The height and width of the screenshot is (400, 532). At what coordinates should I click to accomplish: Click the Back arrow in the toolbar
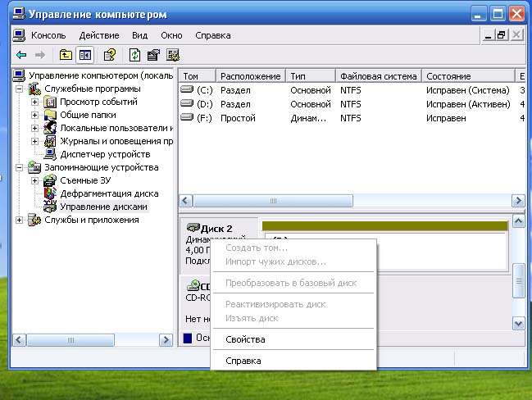tap(21, 55)
